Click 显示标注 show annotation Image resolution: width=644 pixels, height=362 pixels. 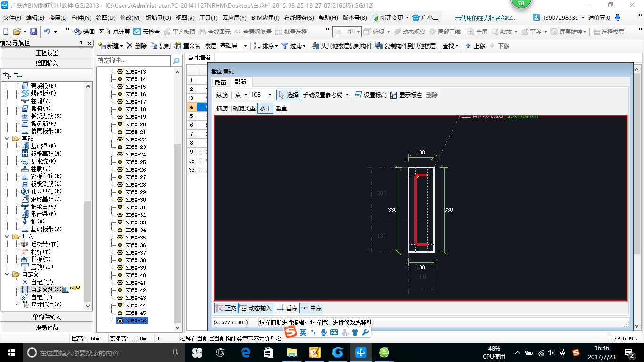(406, 95)
